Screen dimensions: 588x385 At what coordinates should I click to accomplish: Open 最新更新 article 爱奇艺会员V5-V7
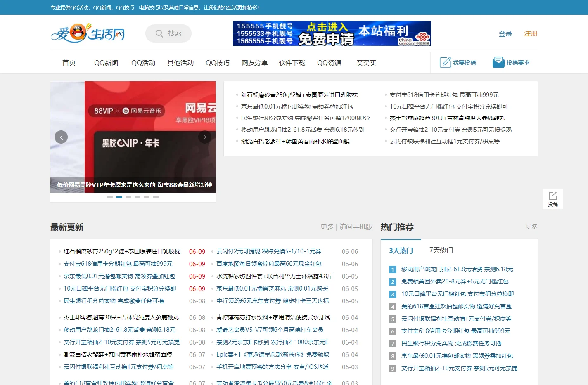tap(270, 330)
